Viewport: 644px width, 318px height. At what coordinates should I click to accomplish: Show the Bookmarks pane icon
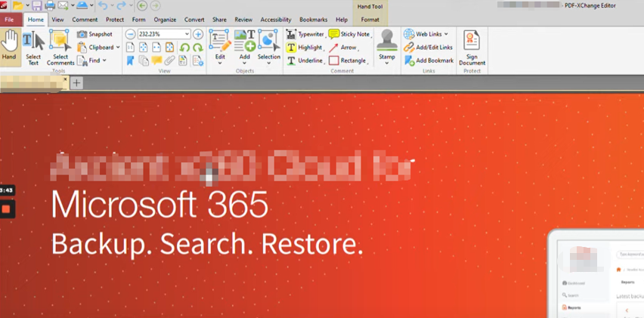pyautogui.click(x=130, y=60)
